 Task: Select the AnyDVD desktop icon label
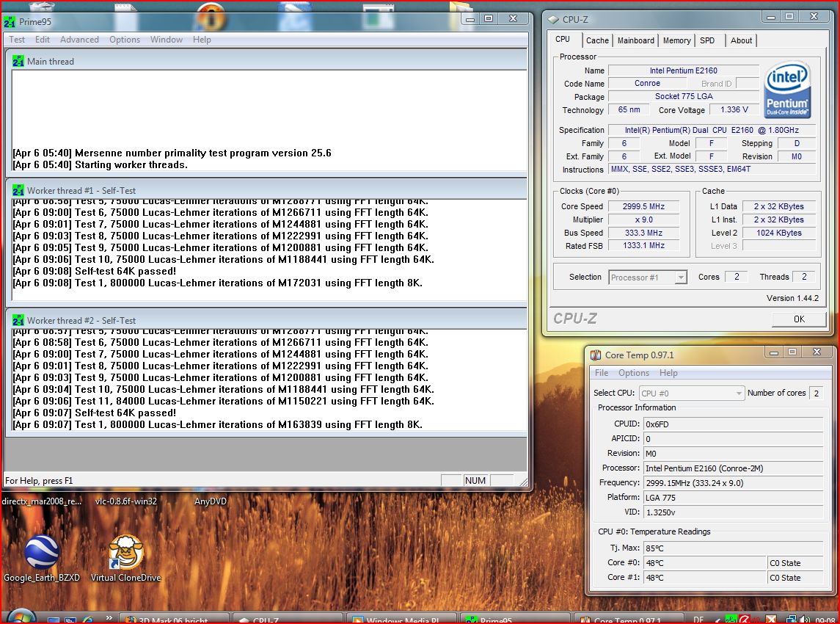pyautogui.click(x=210, y=501)
